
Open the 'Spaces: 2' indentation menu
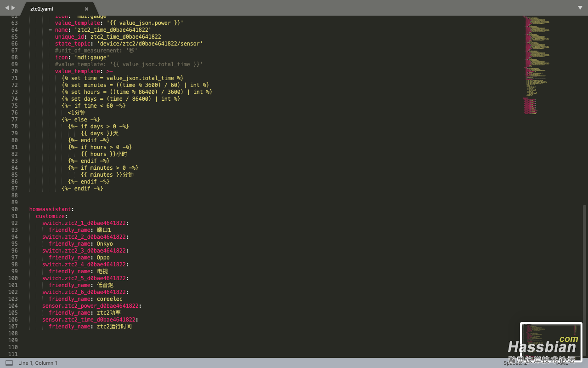(x=515, y=363)
